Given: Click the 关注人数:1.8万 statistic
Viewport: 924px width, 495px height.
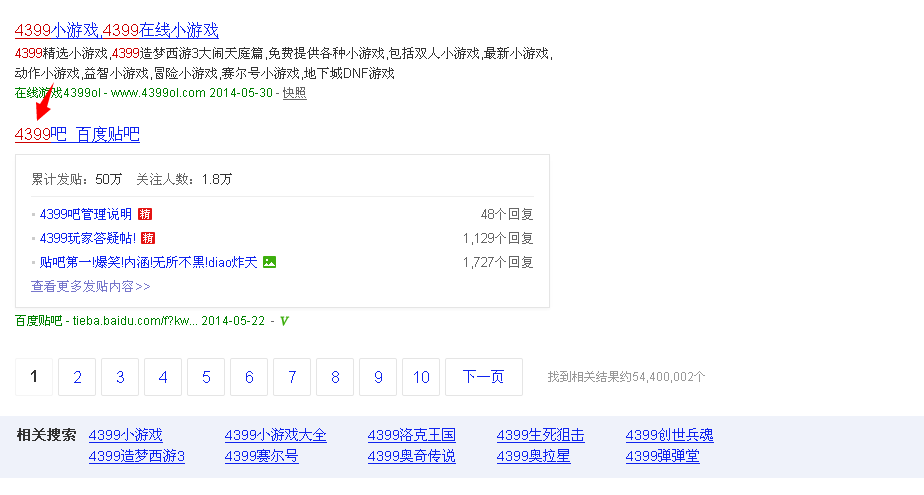Looking at the screenshot, I should point(184,180).
